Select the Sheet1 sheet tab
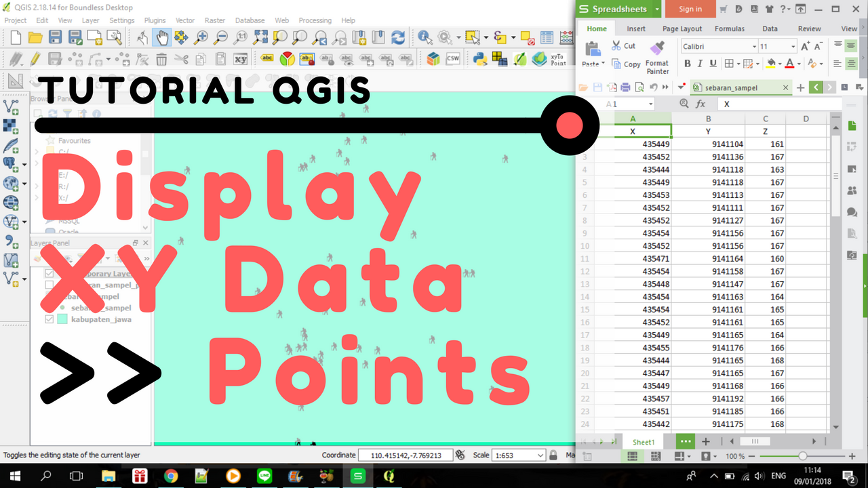The width and height of the screenshot is (868, 488). [x=644, y=441]
